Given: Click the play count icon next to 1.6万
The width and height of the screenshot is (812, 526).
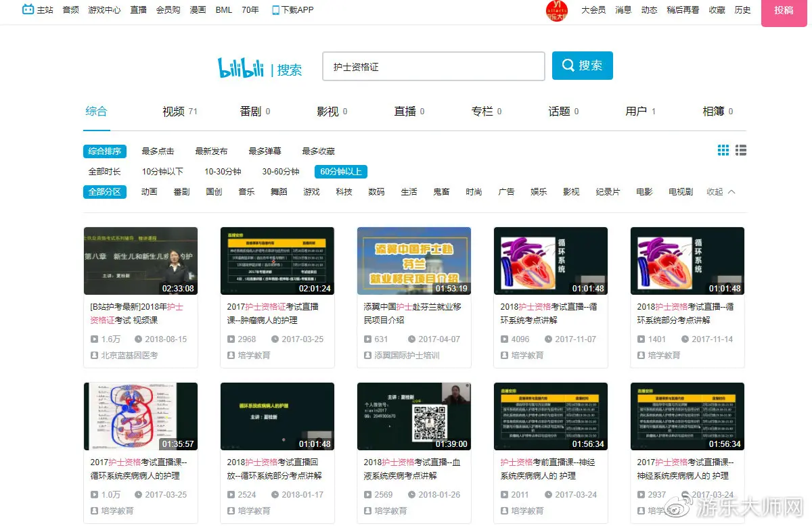Looking at the screenshot, I should 94,339.
